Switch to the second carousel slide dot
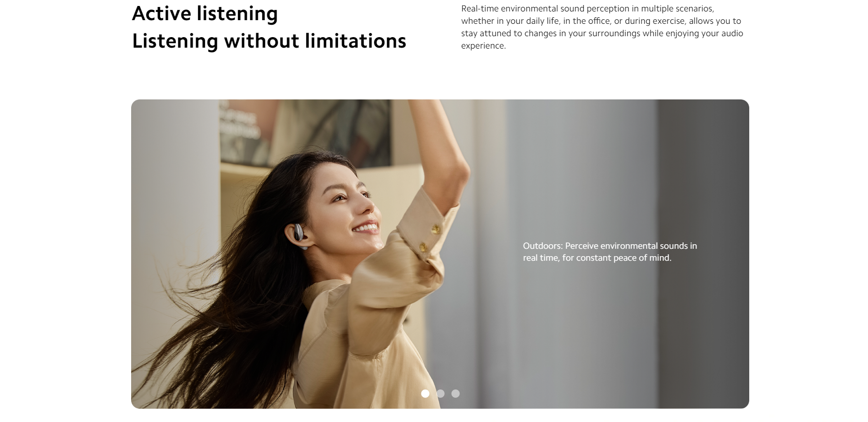This screenshot has height=422, width=868. (x=441, y=394)
